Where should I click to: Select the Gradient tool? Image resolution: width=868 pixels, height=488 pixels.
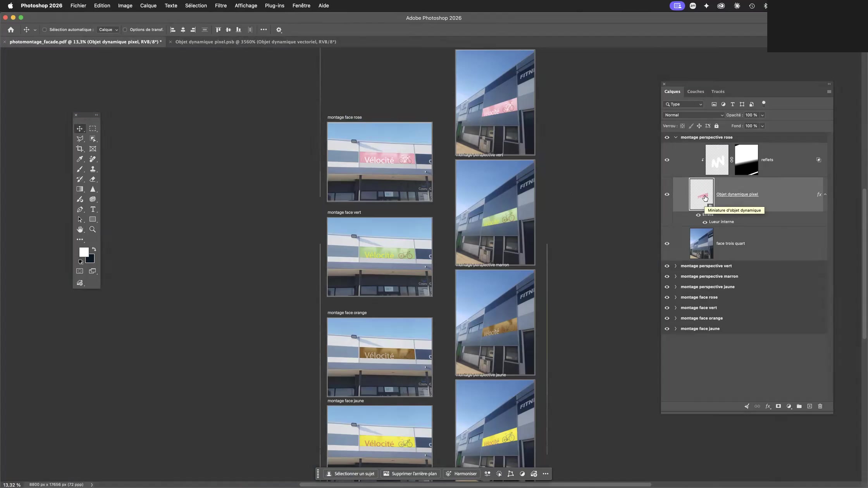click(x=79, y=189)
